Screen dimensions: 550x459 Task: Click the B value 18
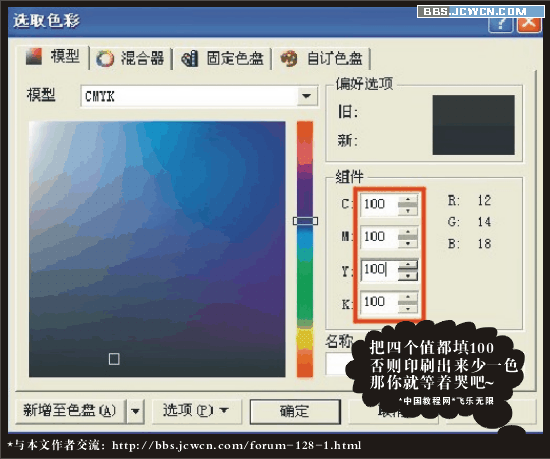click(484, 244)
